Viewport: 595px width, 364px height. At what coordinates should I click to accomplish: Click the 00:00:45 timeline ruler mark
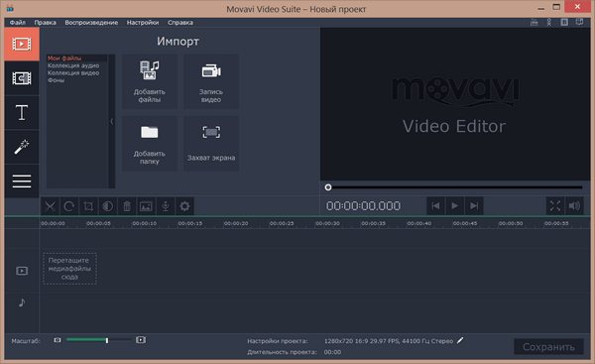pyautogui.click(x=465, y=223)
